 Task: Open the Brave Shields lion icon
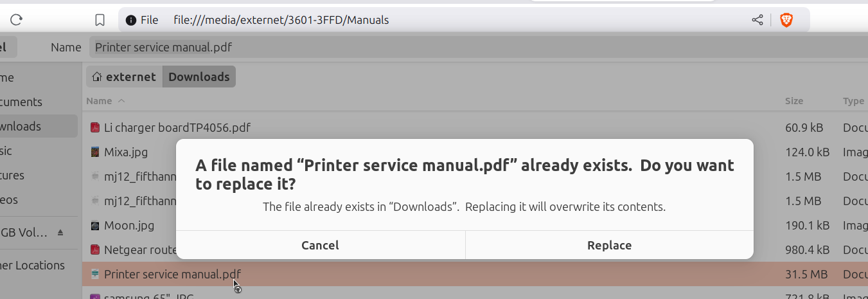[x=786, y=20]
